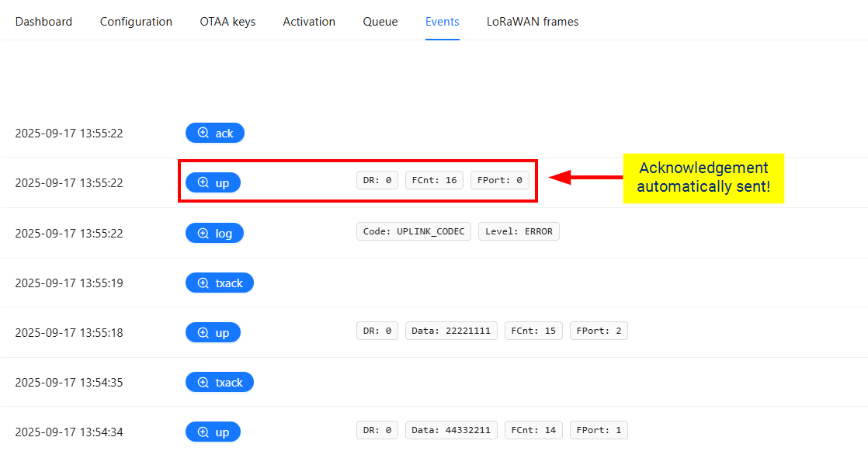Click magnifier icon on FCnt 14 up event
This screenshot has height=451, width=868.
(x=203, y=432)
